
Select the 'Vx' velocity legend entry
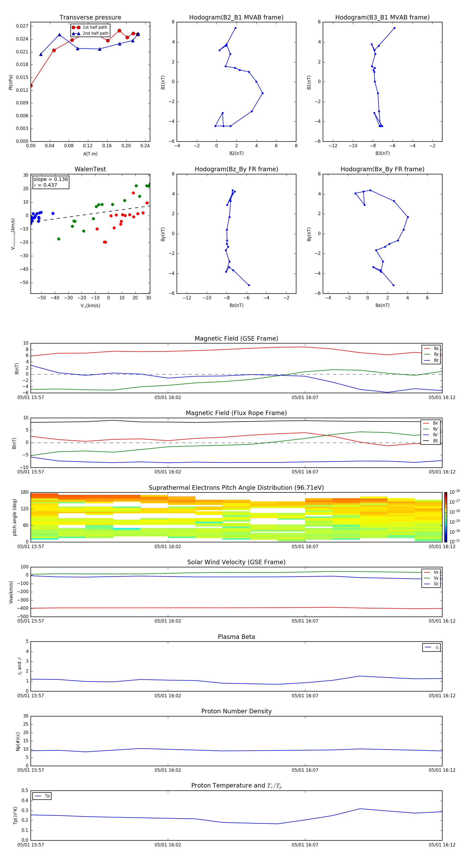[431, 572]
